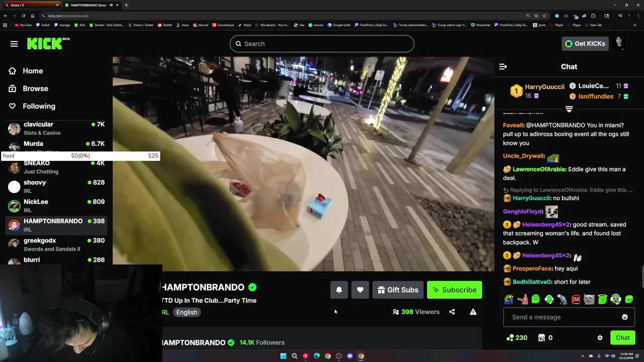Click the 14.1K Followers text

(262, 342)
